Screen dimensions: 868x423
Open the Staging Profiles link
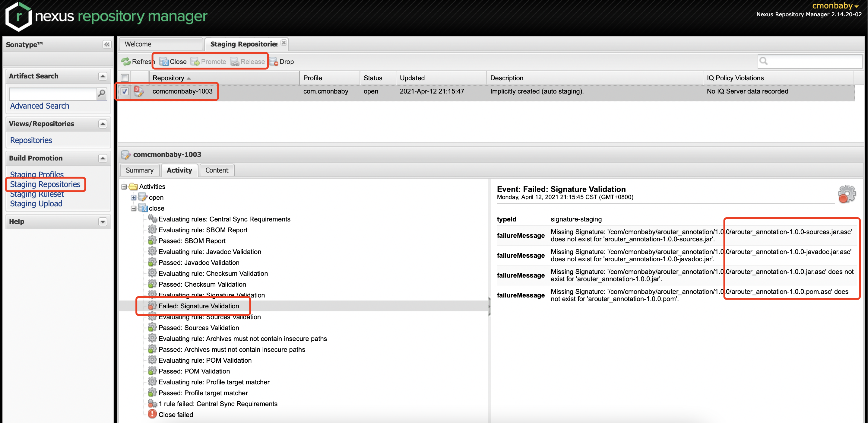(37, 174)
